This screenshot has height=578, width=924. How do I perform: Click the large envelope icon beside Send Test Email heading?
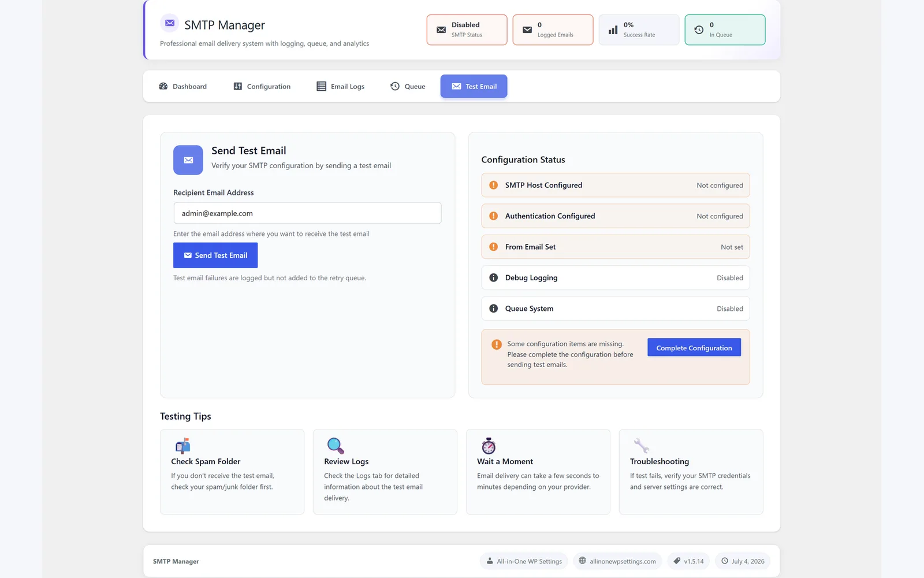coord(188,160)
